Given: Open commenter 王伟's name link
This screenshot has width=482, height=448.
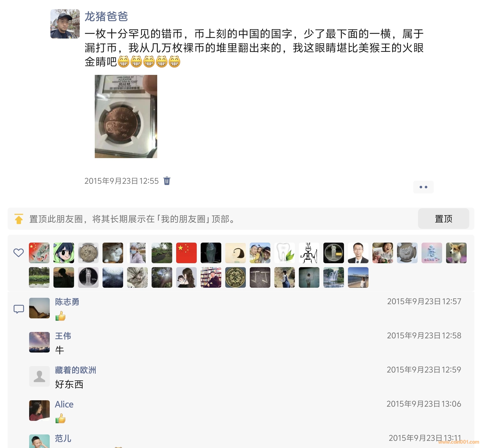Looking at the screenshot, I should coord(63,336).
